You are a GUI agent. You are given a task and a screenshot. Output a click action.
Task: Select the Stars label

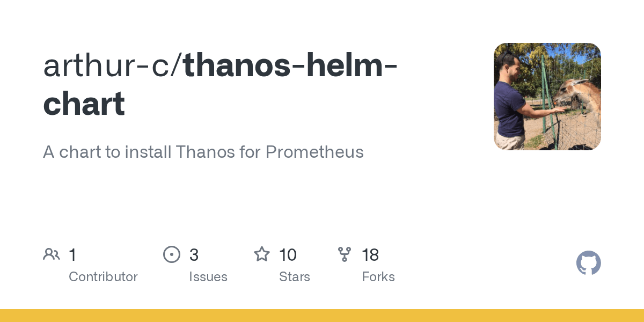(295, 277)
